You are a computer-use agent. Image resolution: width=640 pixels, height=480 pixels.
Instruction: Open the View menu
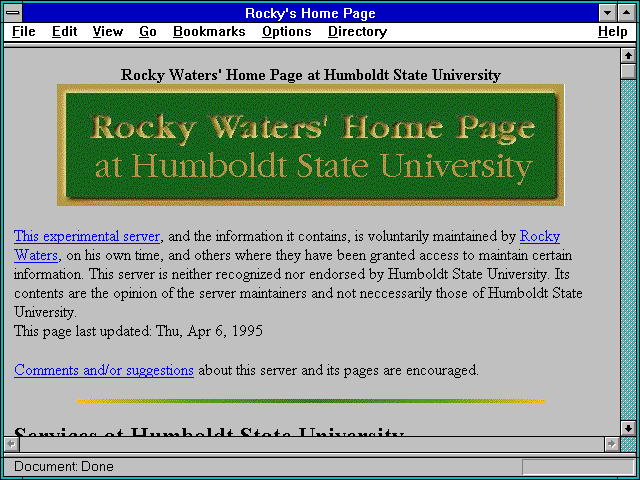coord(107,31)
